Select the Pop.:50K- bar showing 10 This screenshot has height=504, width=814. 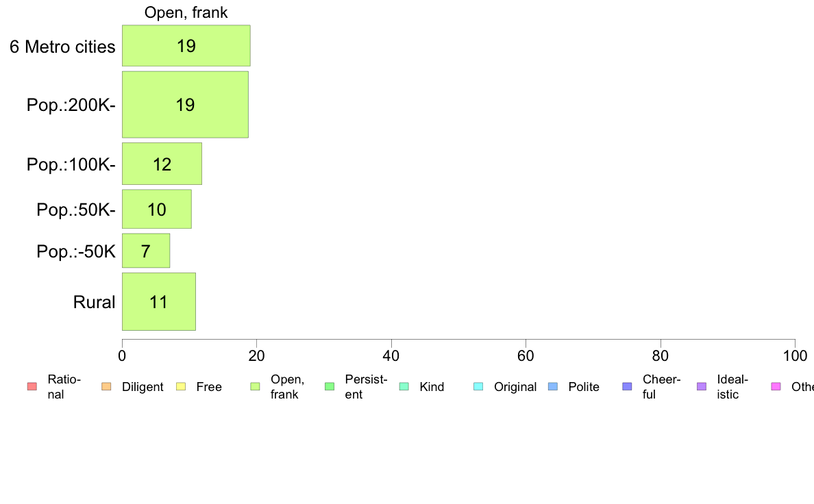click(x=157, y=209)
